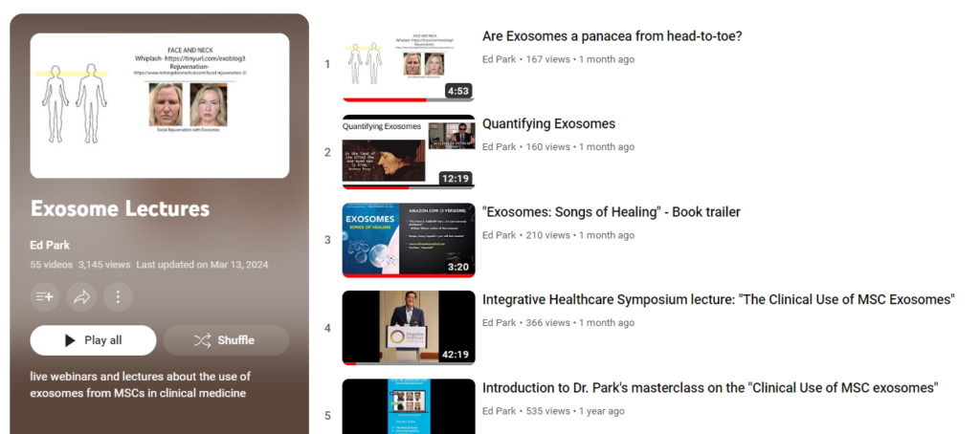The width and height of the screenshot is (980, 434).
Task: Open the three-dot more actions menu
Action: pyautogui.click(x=118, y=297)
